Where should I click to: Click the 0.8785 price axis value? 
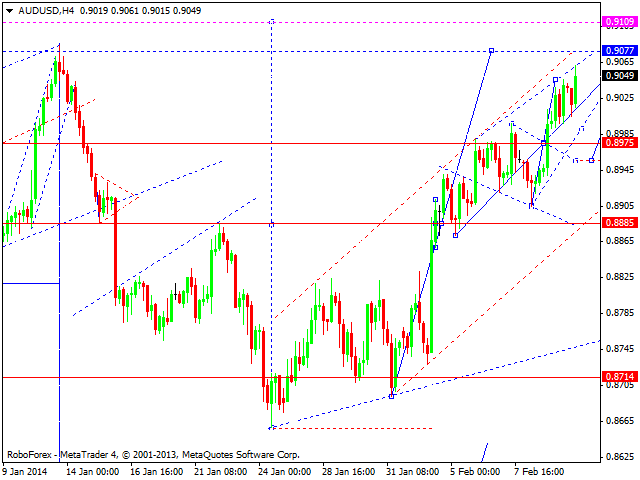tap(620, 312)
